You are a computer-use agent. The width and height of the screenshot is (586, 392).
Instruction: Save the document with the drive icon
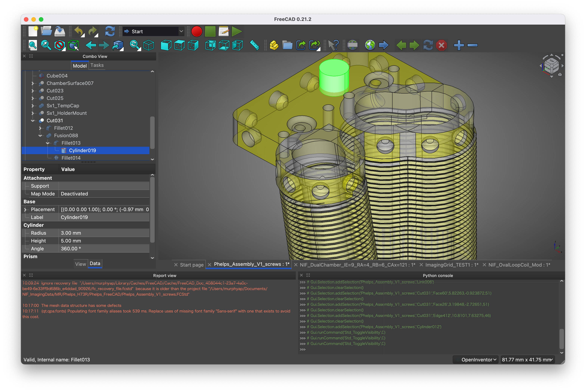60,32
